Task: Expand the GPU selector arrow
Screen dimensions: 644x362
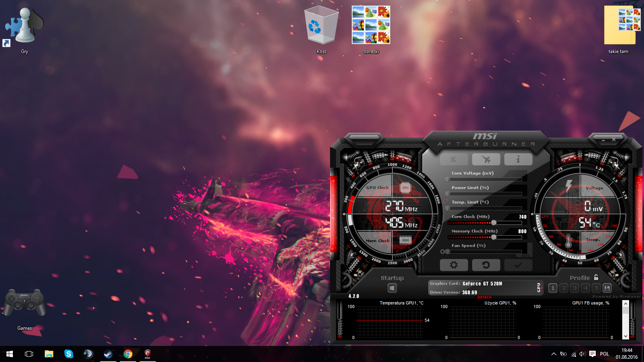Action: pos(542,288)
